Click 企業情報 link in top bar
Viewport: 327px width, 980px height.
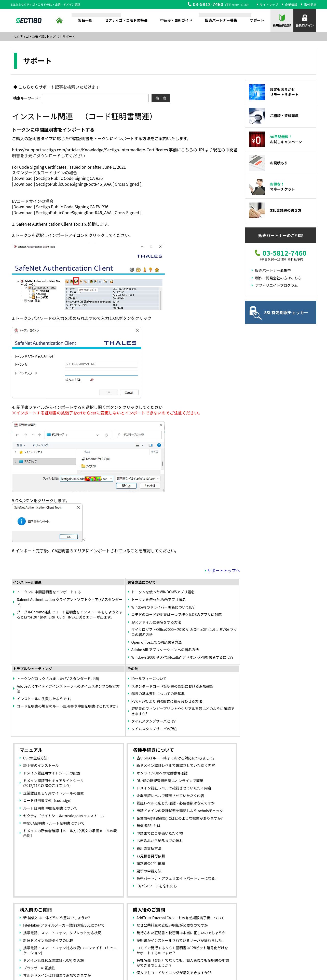(291, 5)
